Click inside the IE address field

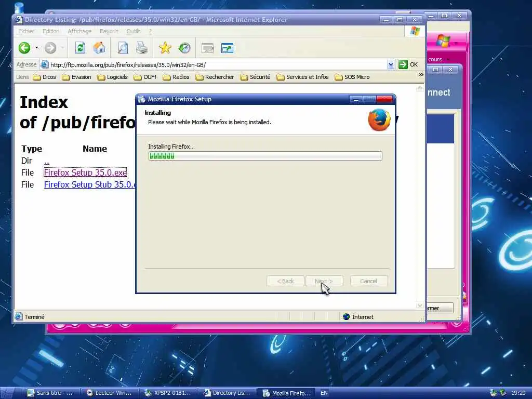(x=217, y=64)
